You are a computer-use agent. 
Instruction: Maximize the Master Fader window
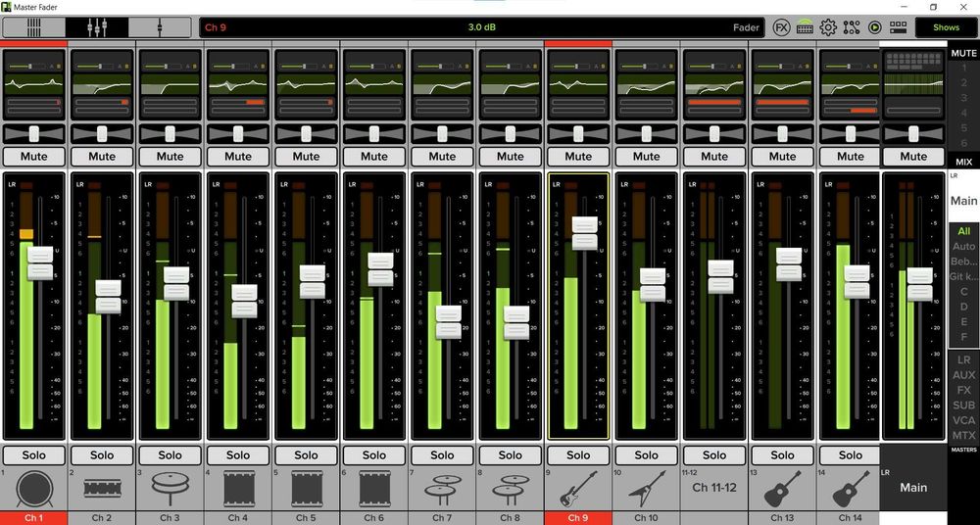tap(933, 7)
